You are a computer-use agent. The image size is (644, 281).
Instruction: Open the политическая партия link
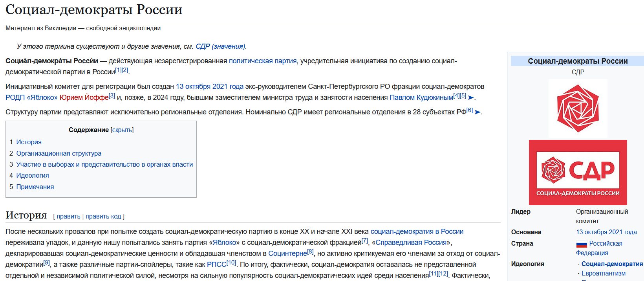[262, 61]
